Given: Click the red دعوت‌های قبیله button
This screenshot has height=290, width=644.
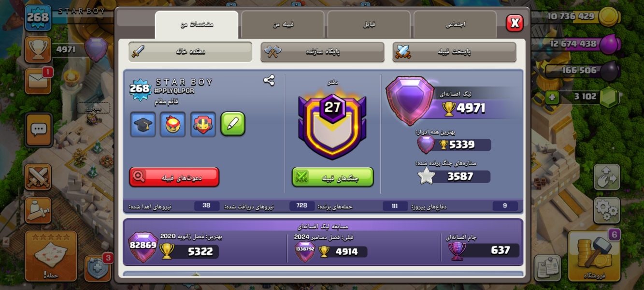Looking at the screenshot, I should 174,177.
